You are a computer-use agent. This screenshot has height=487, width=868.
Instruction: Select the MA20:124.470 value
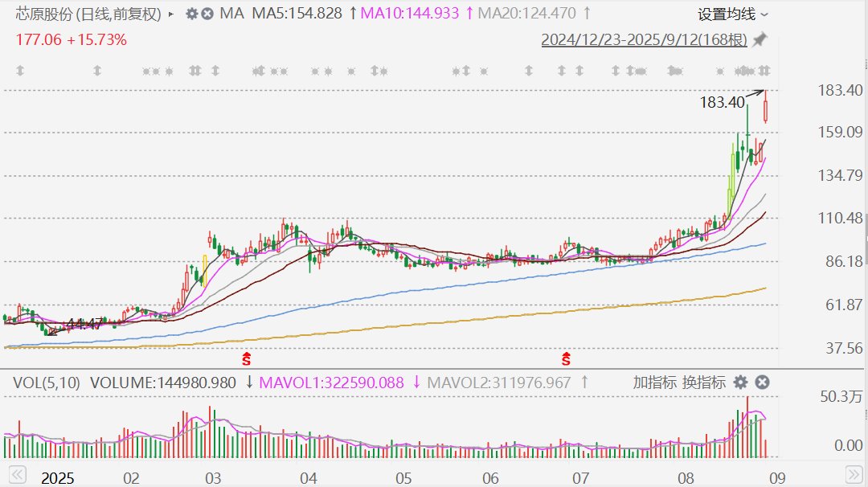(527, 14)
